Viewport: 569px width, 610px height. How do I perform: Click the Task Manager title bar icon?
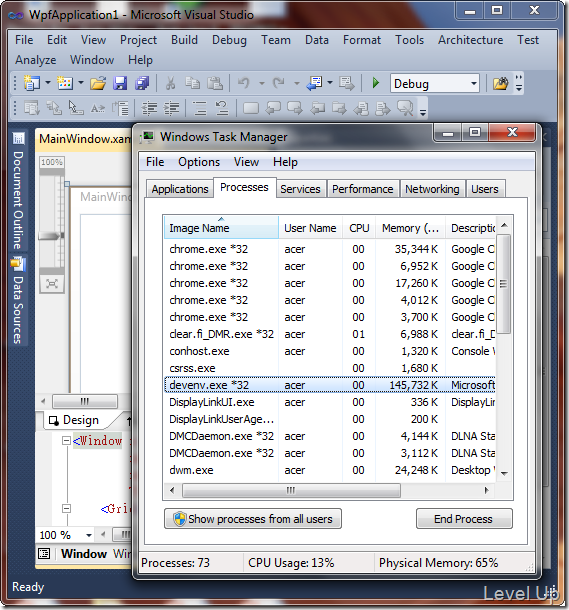[147, 137]
